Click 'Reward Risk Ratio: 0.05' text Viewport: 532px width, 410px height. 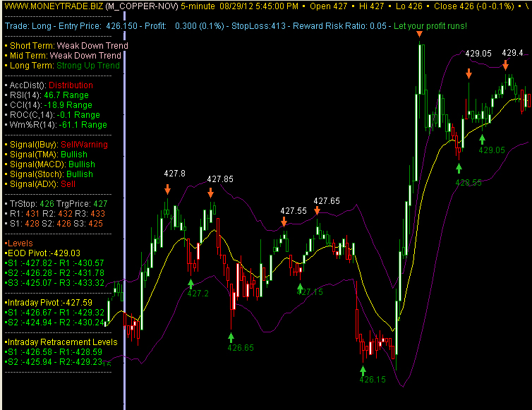point(339,26)
